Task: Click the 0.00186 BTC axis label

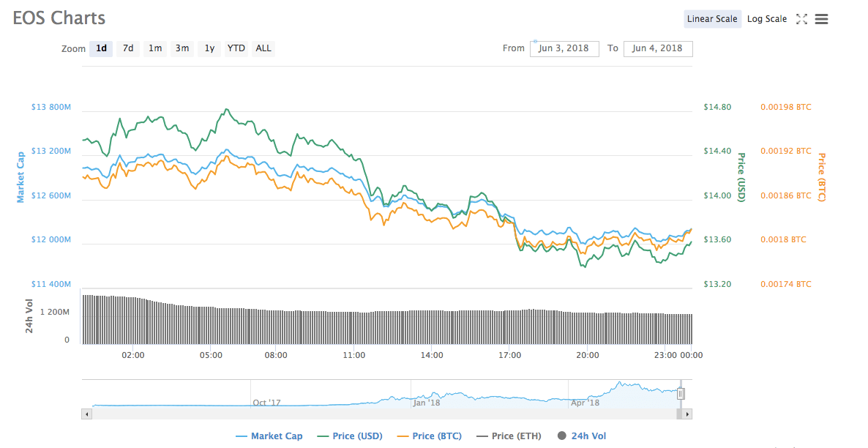Action: [x=786, y=195]
